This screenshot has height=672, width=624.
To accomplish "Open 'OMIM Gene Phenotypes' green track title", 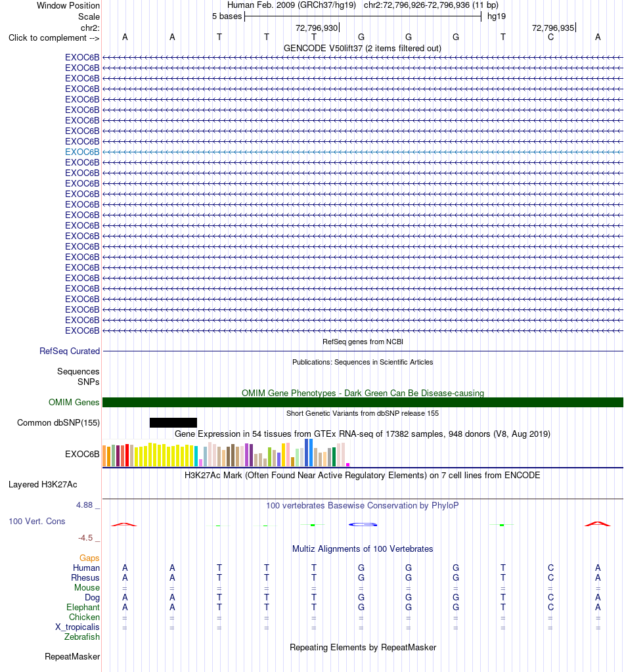I will tap(363, 393).
